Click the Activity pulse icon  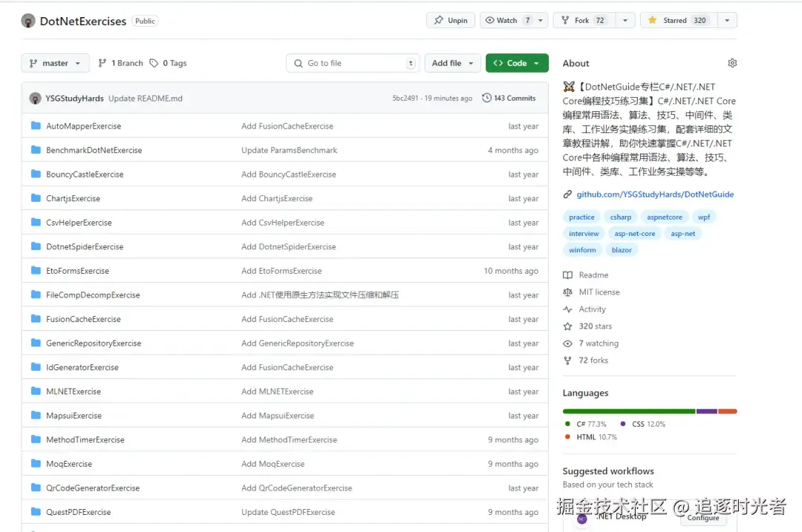(568, 309)
